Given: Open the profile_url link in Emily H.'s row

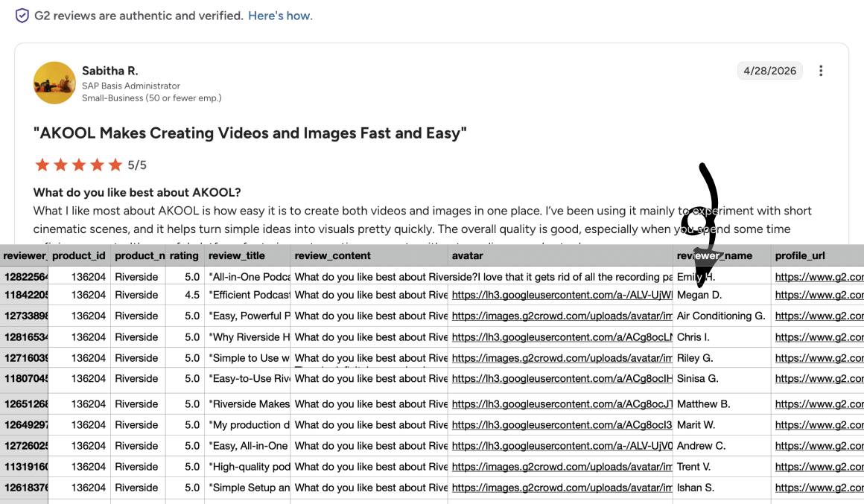Looking at the screenshot, I should 819,277.
